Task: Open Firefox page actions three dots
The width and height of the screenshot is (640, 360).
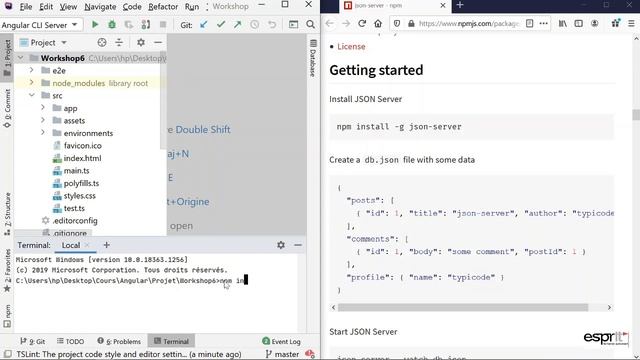Action: click(544, 24)
